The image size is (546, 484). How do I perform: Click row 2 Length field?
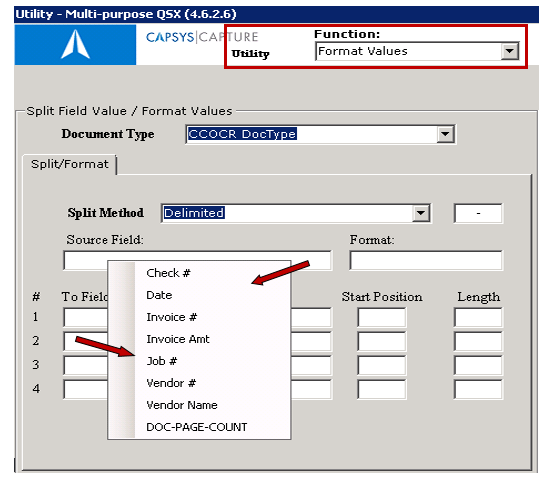478,341
